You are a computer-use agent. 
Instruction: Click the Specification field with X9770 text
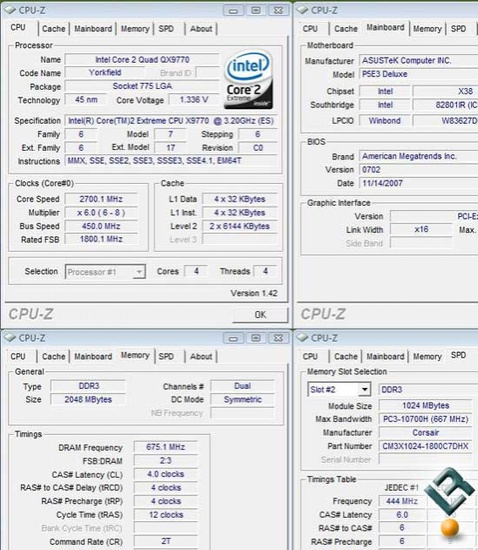171,121
